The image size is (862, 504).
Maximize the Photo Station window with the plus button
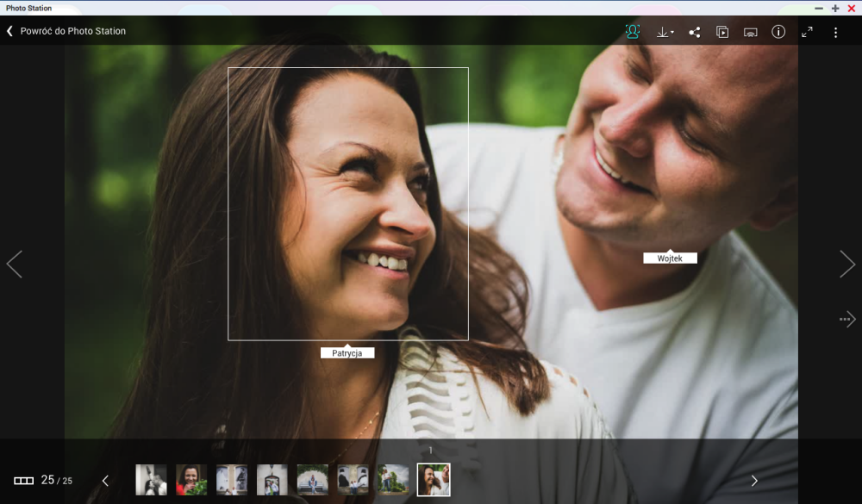835,9
